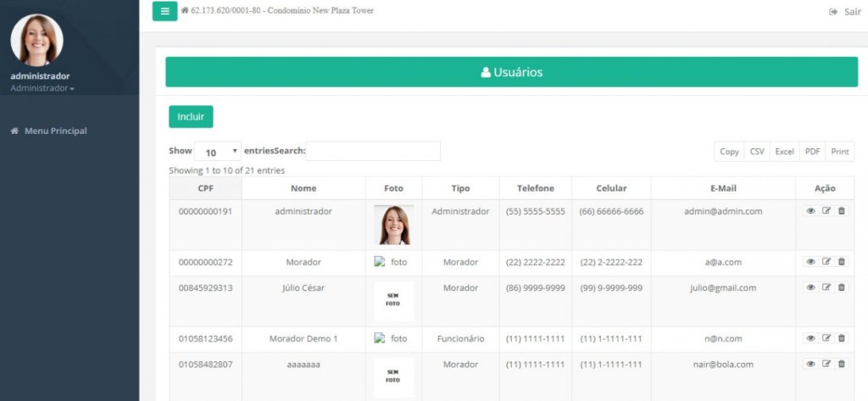Viewport: 868px width, 401px height.
Task: Expand the Administrador role dropdown in sidebar
Action: pyautogui.click(x=42, y=88)
